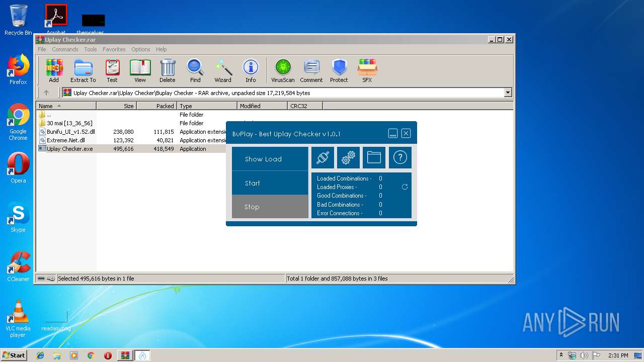
Task: Open the BuPlay proxy plug icon
Action: [323, 158]
